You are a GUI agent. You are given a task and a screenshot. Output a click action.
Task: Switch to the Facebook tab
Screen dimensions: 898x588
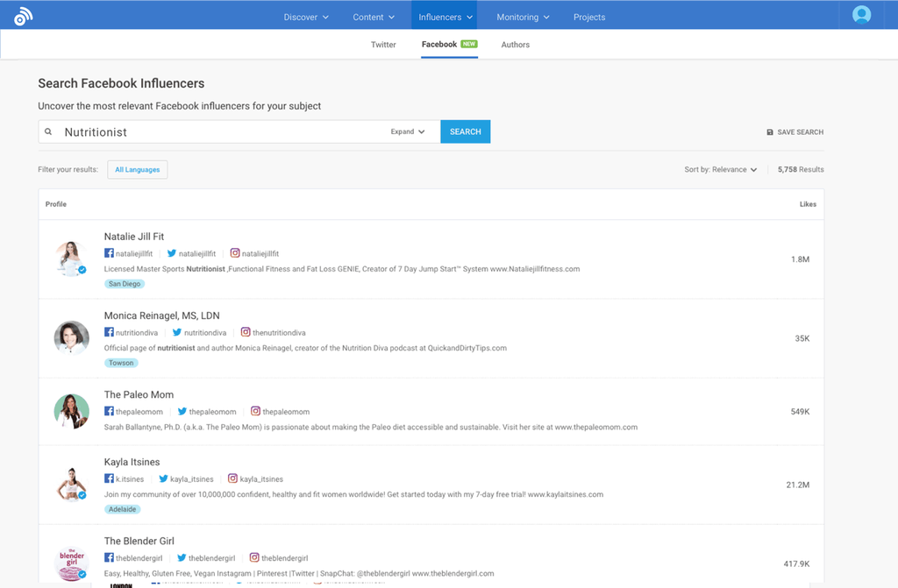pyautogui.click(x=450, y=44)
